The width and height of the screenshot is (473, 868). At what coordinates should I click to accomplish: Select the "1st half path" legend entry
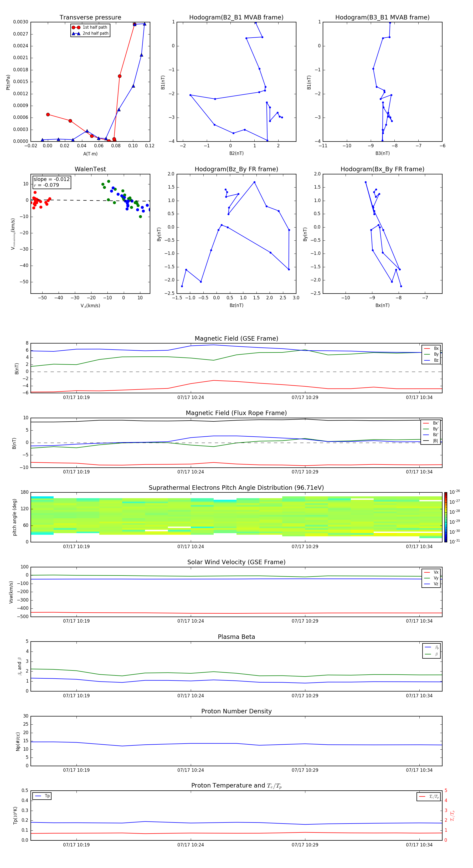coord(90,27)
